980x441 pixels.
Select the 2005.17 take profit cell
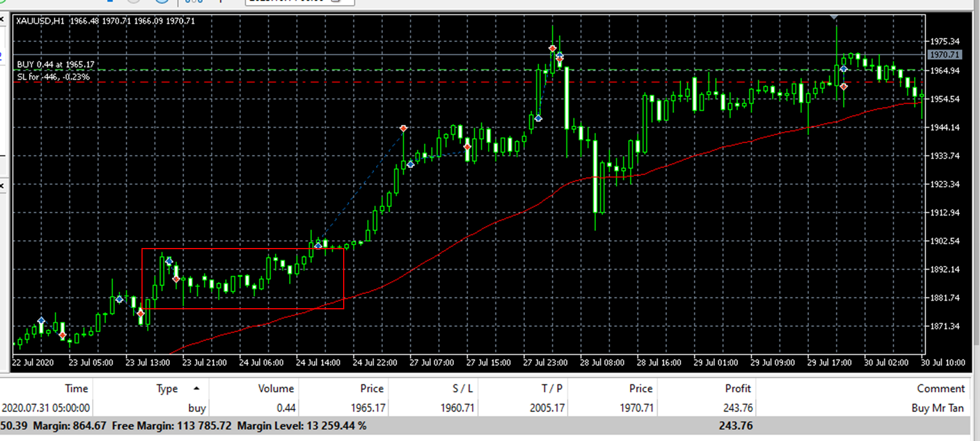pos(547,408)
